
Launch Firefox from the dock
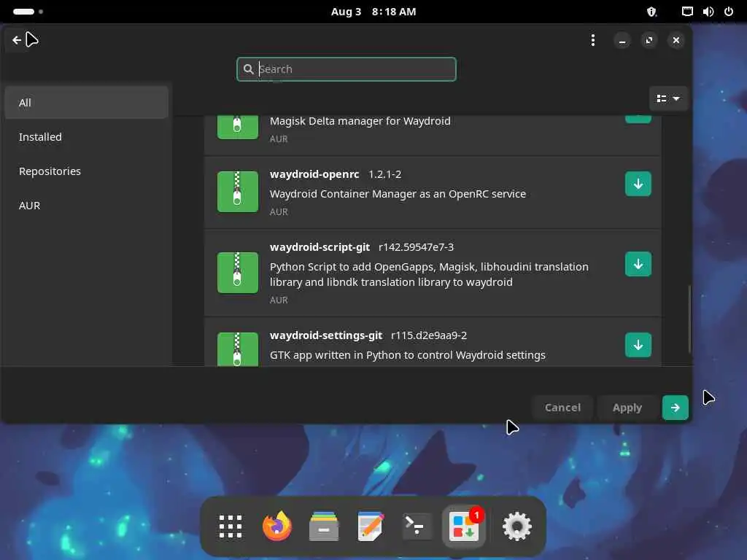click(x=277, y=526)
